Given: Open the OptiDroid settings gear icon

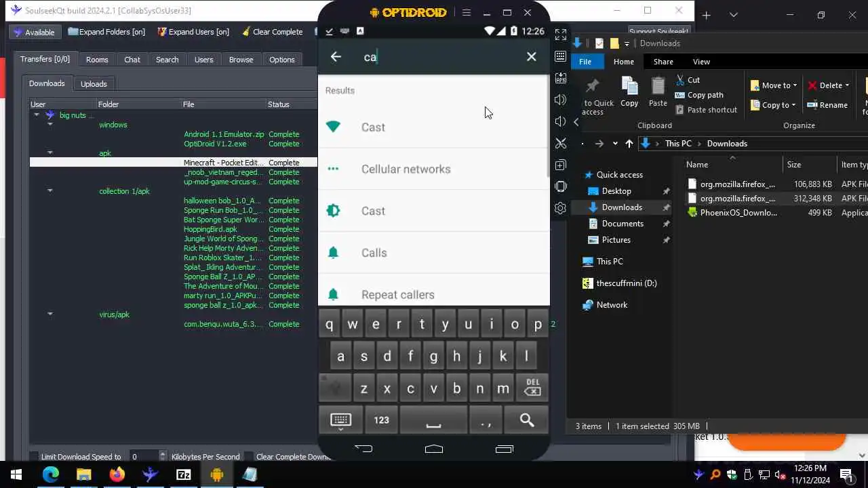Looking at the screenshot, I should (560, 208).
